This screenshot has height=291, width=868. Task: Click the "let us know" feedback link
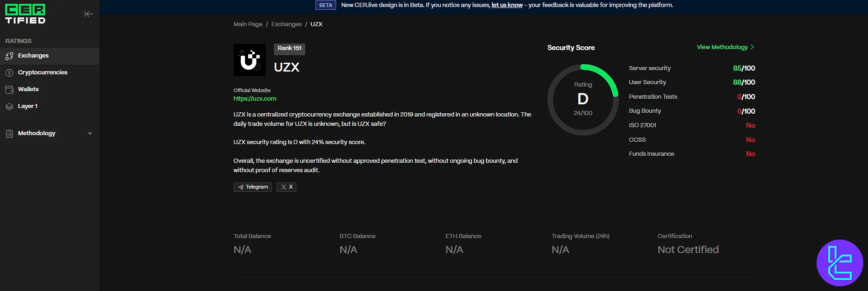click(507, 5)
